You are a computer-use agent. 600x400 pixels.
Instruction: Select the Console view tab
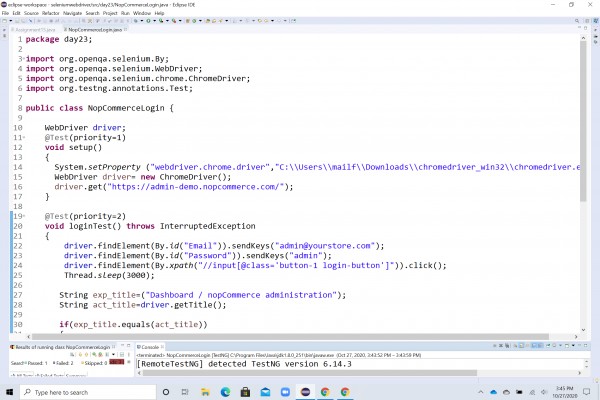148,347
